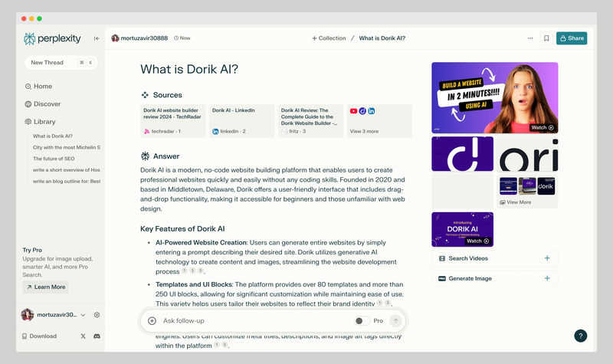Click into the Ask follow-up field
Viewport: 613px width, 364px height.
(253, 321)
